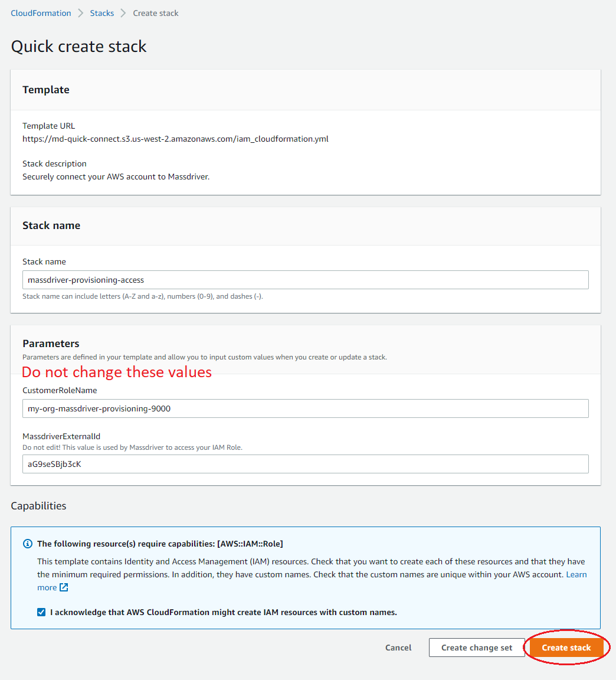Screen dimensions: 616x680
Task: Click the Create change set button
Action: (477, 648)
